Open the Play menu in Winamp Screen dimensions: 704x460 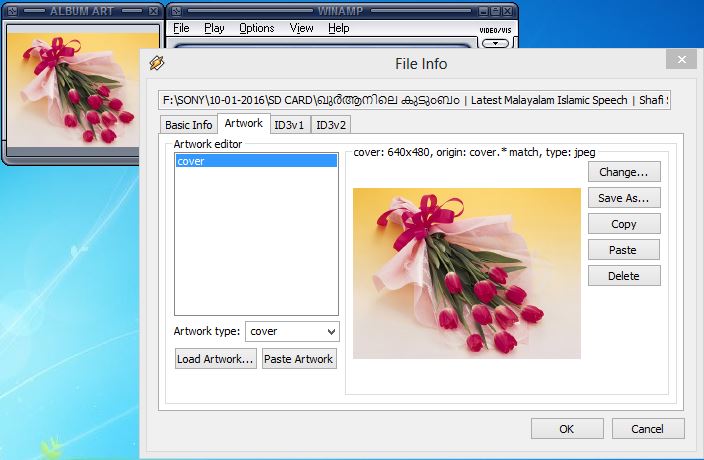tap(214, 28)
